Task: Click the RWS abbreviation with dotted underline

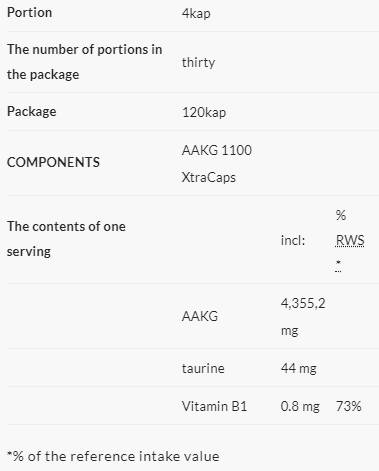Action: point(350,240)
